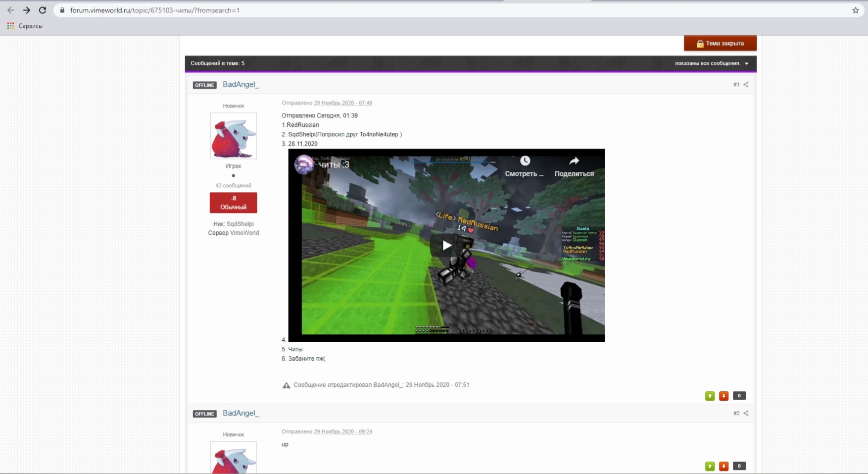Click the warning icon beside edit notice
The height and width of the screenshot is (474, 868).
286,385
